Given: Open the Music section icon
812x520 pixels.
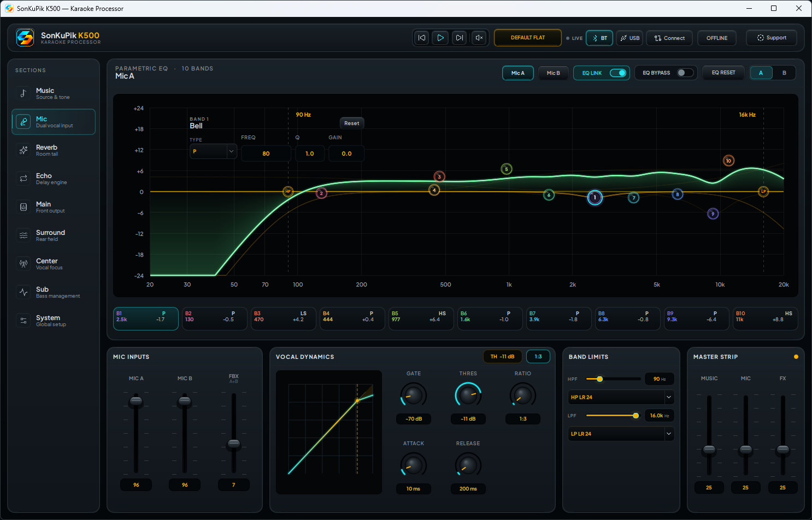Looking at the screenshot, I should [23, 93].
